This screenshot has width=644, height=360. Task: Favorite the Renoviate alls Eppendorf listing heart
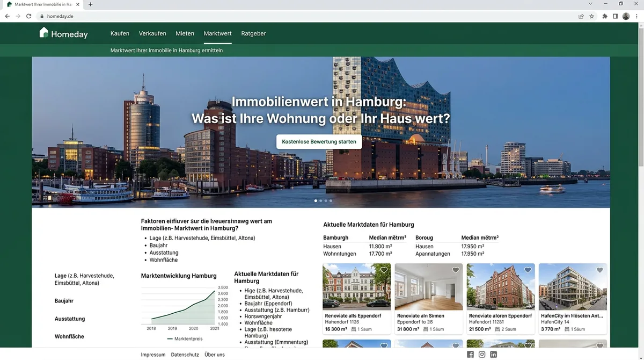click(x=384, y=270)
